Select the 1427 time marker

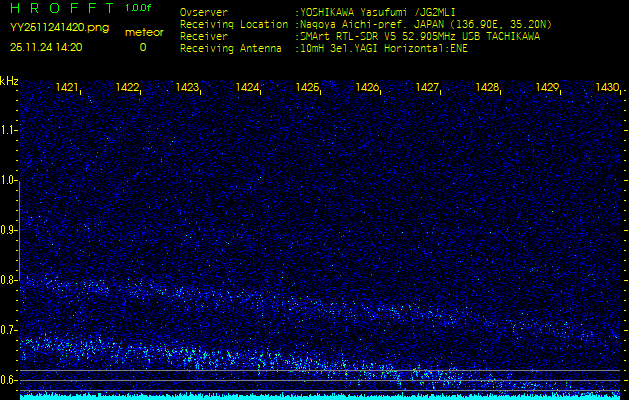tap(427, 88)
